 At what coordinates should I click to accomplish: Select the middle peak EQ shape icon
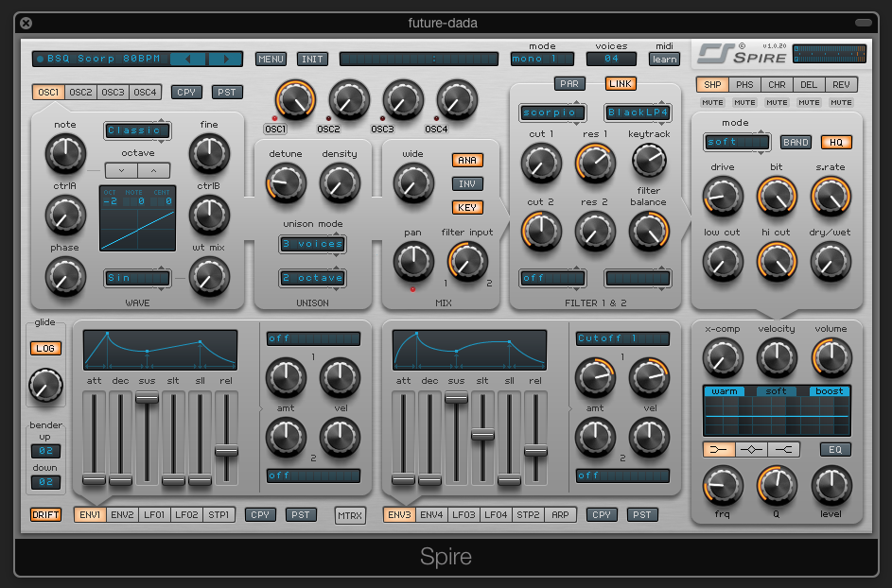751,450
